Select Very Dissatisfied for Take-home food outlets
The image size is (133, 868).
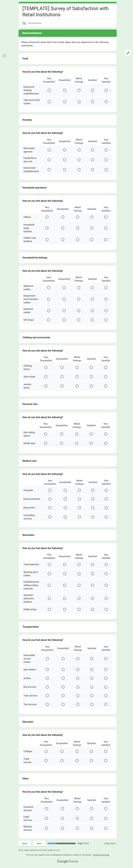(x=49, y=102)
